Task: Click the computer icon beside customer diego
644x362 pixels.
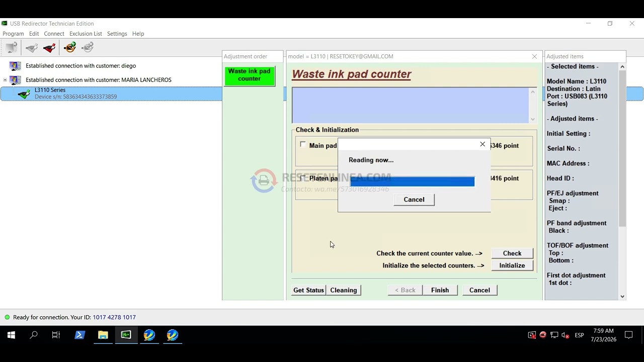Action: point(15,66)
